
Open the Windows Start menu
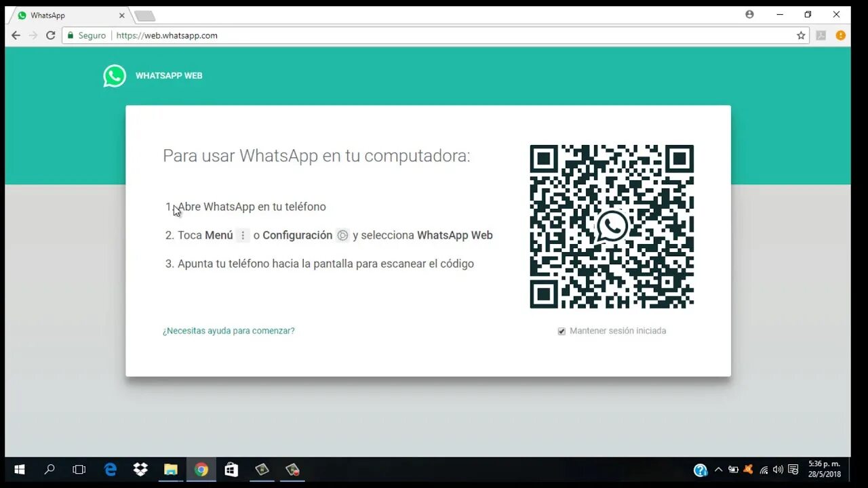20,469
